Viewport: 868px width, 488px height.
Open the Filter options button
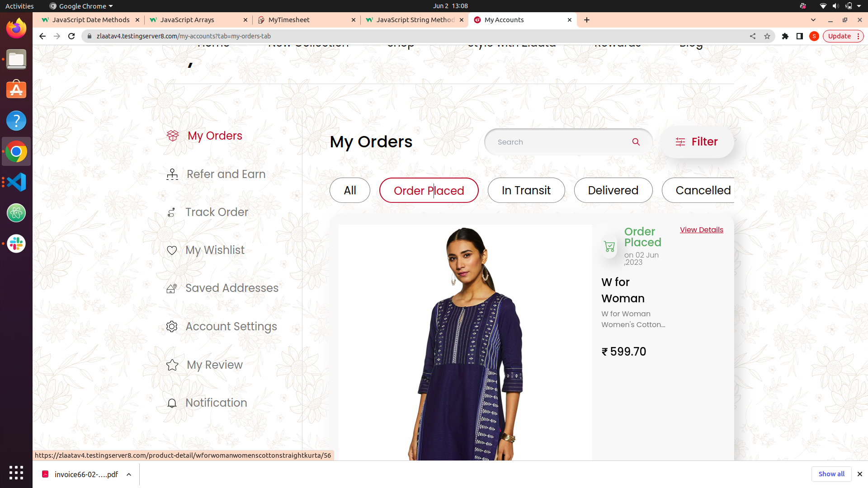697,142
